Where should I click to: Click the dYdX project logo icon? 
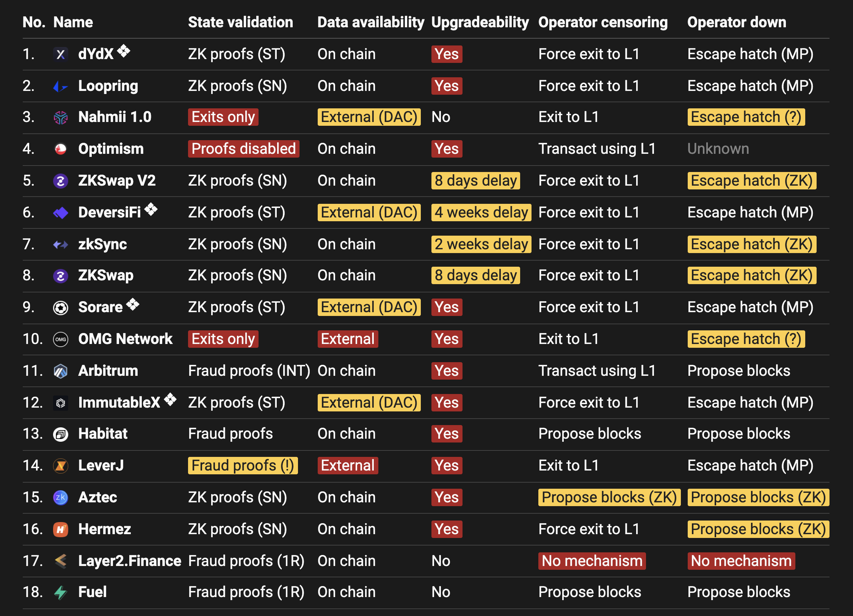61,54
